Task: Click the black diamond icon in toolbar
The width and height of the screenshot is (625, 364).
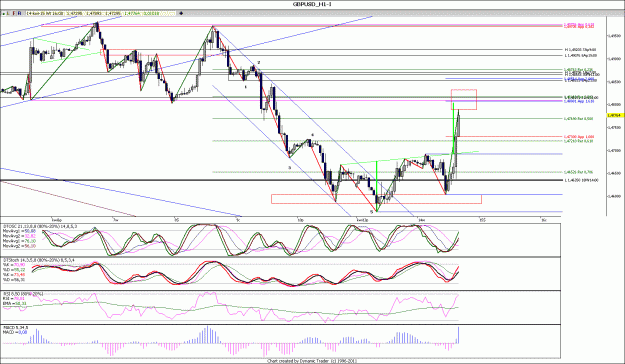Action: (x=181, y=13)
